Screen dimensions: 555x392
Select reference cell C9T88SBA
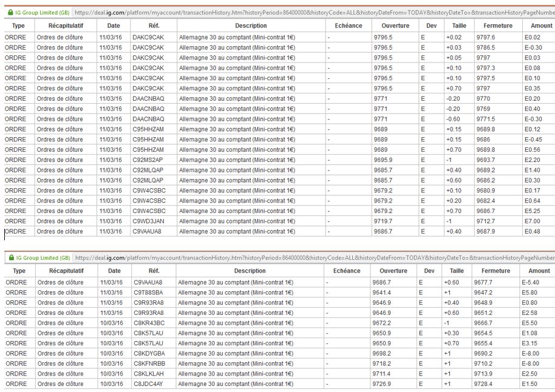tap(148, 292)
